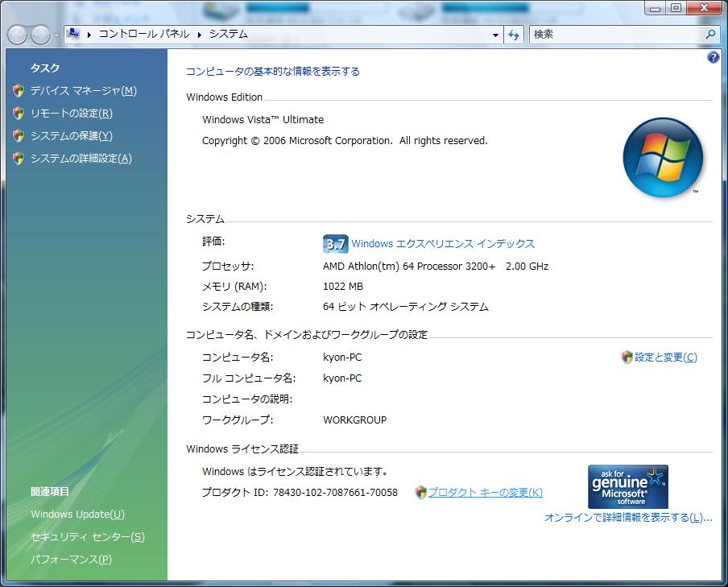Open セキュリティ センター link

coord(88,537)
